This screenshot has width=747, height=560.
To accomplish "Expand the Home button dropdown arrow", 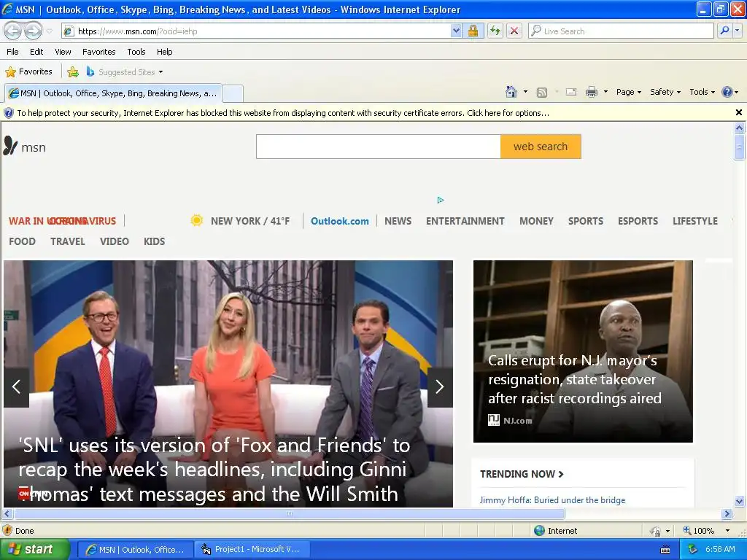I will (525, 92).
